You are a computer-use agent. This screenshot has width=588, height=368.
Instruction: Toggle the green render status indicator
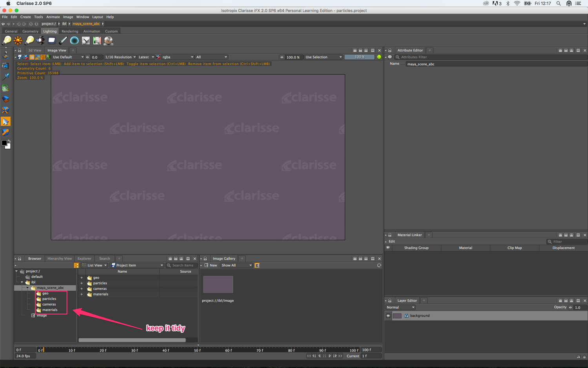379,57
